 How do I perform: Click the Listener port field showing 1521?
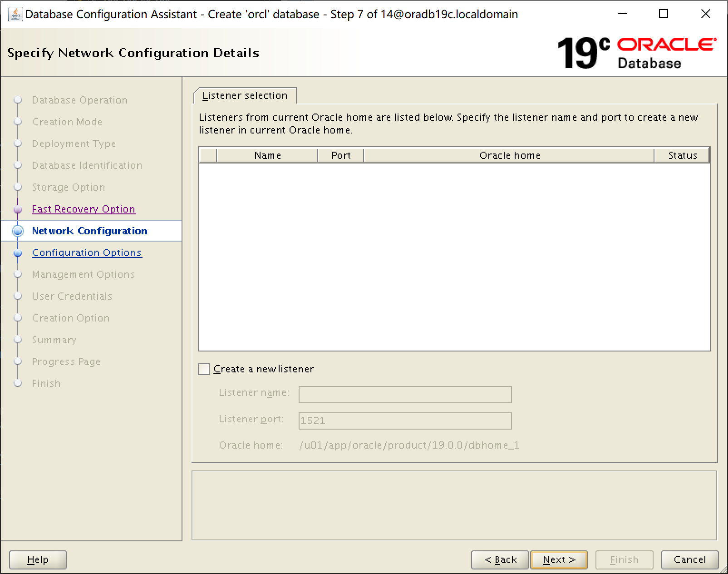405,421
